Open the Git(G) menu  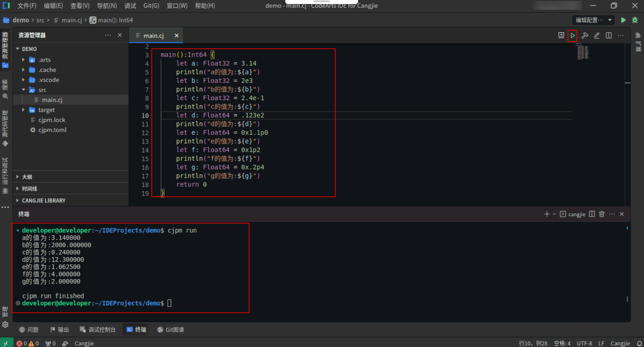[x=151, y=6]
